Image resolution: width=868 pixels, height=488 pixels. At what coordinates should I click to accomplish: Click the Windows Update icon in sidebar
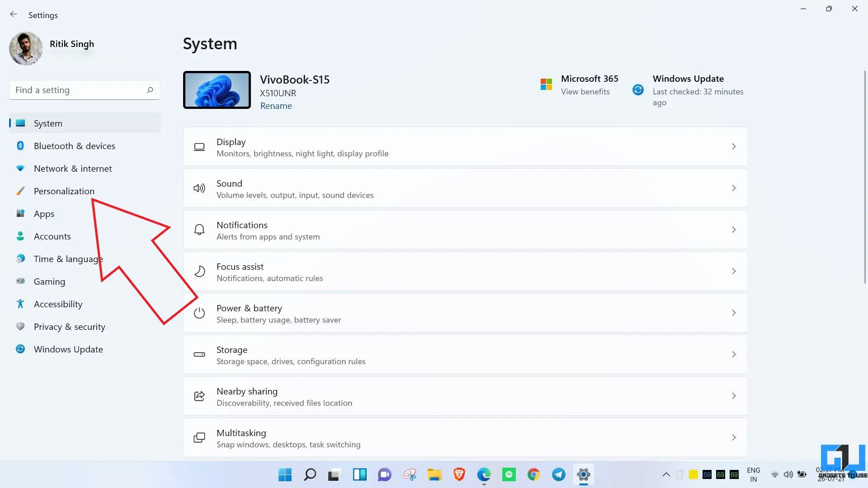coord(20,349)
